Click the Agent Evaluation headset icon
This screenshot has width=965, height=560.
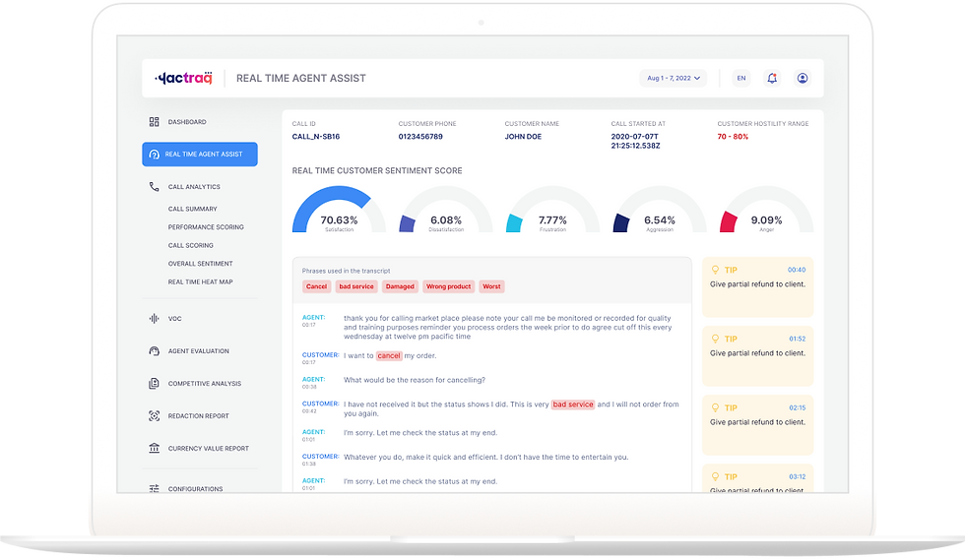click(x=154, y=350)
